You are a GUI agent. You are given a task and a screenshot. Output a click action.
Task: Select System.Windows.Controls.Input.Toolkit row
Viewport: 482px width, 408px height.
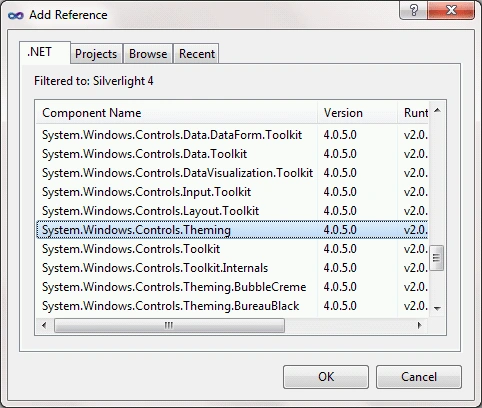click(x=232, y=192)
